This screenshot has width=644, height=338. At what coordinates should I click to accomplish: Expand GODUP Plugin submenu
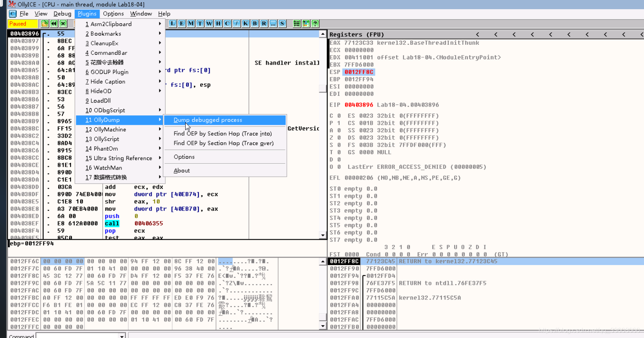[120, 72]
